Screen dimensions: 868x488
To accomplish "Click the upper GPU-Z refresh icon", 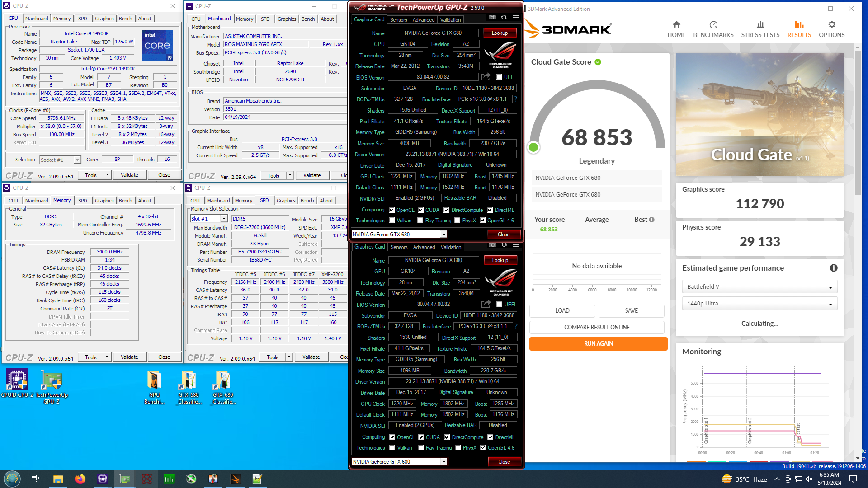I will click(x=504, y=17).
